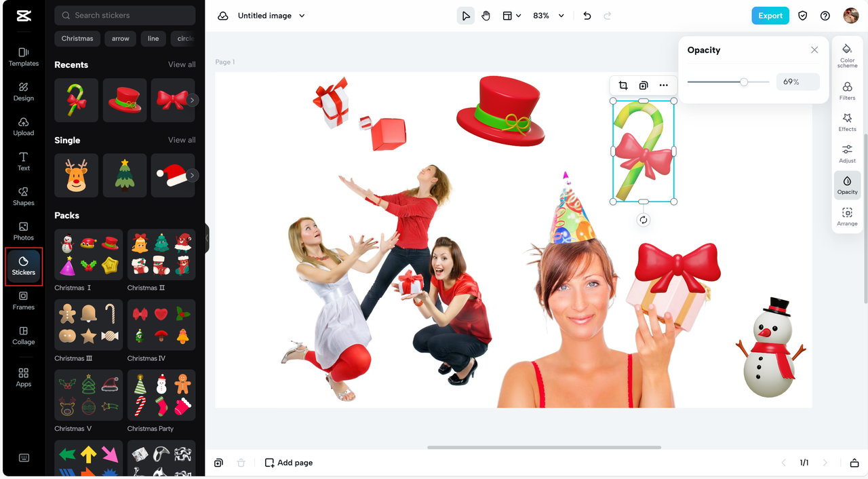Open the Christmas III sticker pack
Viewport: 868px width, 479px height.
pyautogui.click(x=89, y=325)
